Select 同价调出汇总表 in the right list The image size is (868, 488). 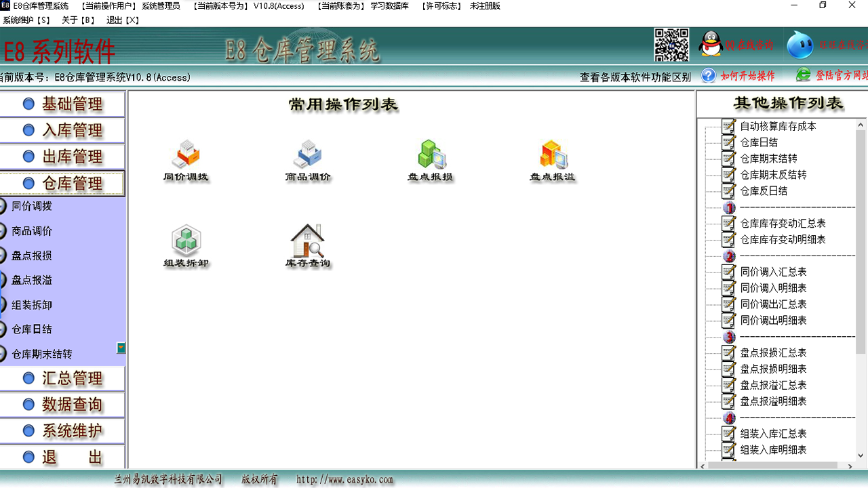point(773,304)
